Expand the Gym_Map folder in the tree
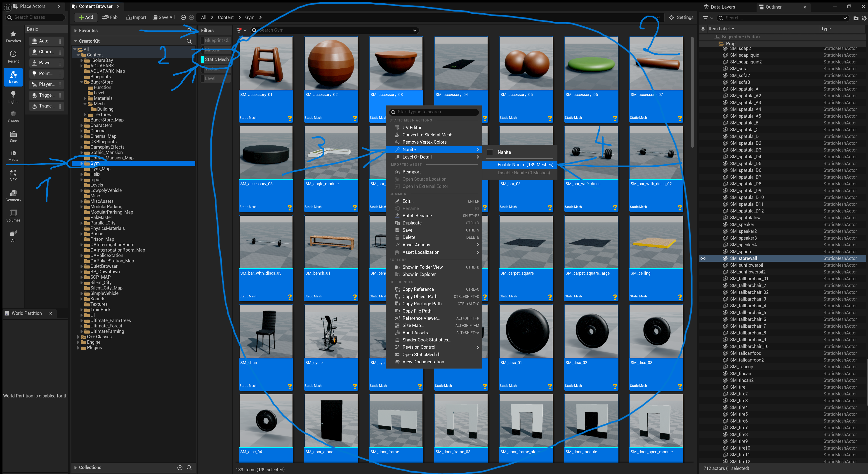Viewport: 868px width, 474px height. (82, 169)
